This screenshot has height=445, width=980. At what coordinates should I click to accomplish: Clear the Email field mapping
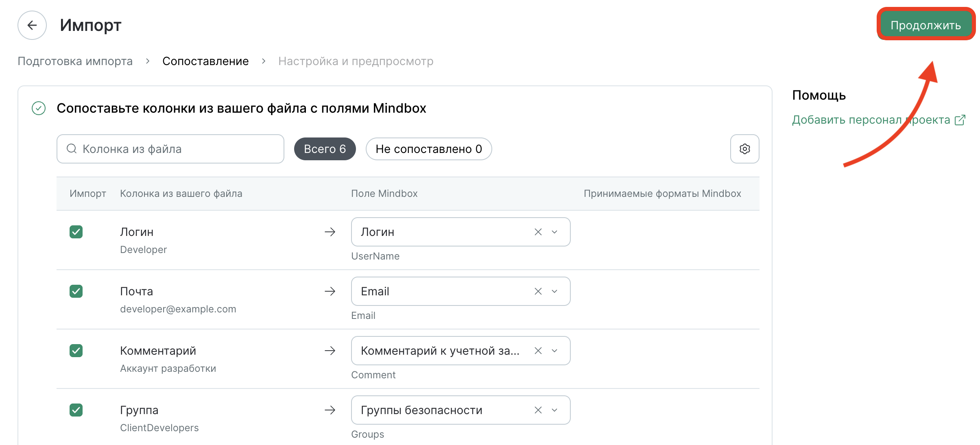pyautogui.click(x=538, y=291)
